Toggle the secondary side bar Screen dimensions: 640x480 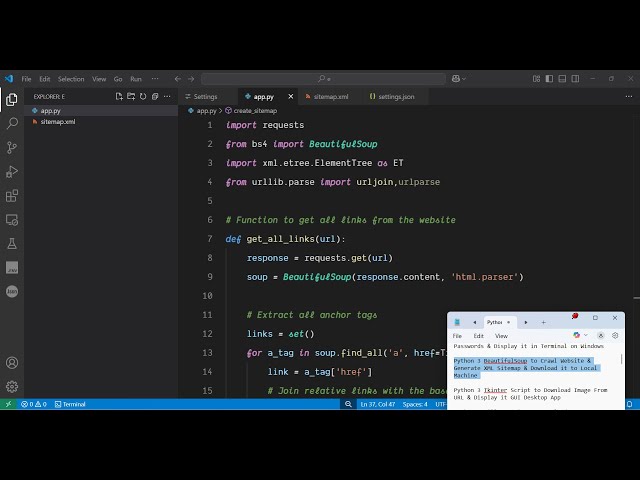click(x=575, y=79)
